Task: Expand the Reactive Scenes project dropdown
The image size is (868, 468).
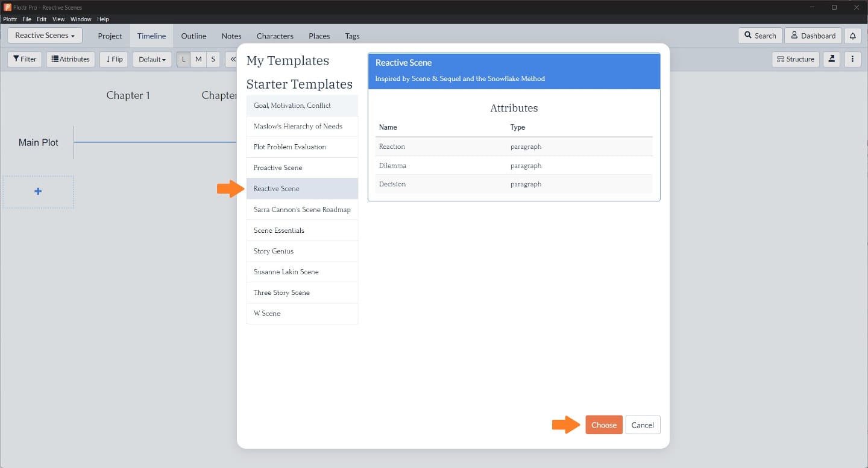Action: pyautogui.click(x=45, y=36)
